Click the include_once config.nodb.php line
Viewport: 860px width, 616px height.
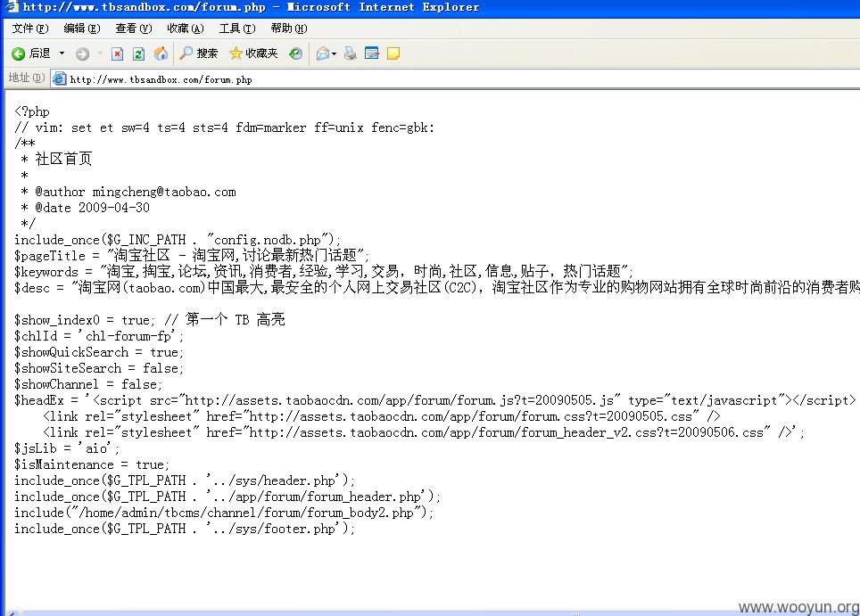(178, 240)
